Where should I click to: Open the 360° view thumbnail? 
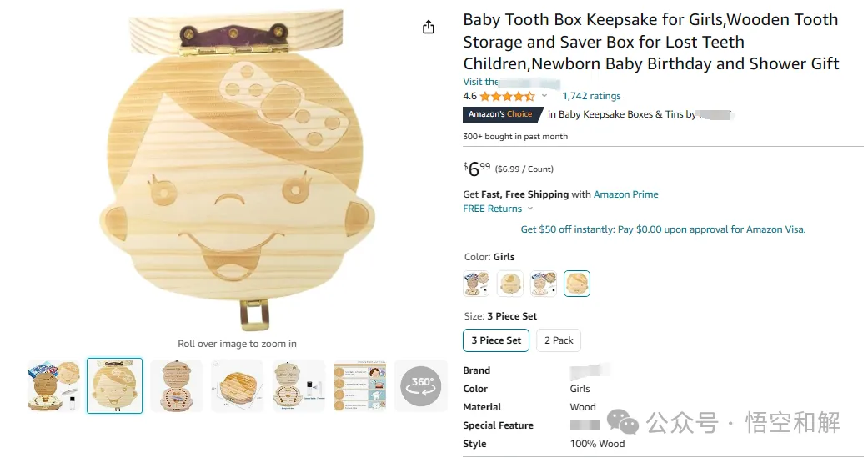421,386
